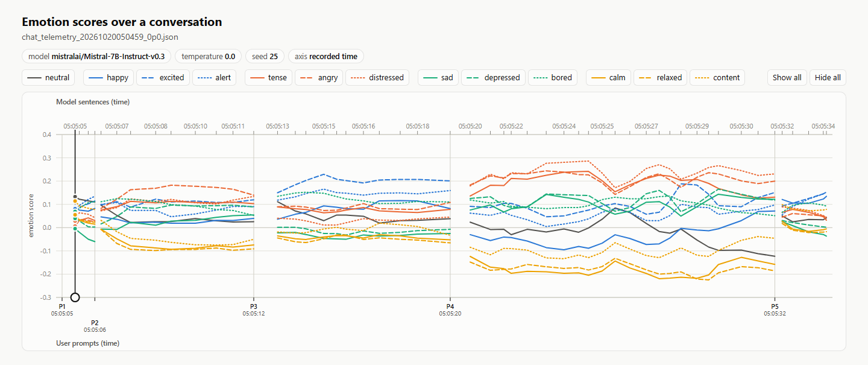Click the 05:05:27 sentence time tick
The width and height of the screenshot is (868, 365).
[x=646, y=126]
